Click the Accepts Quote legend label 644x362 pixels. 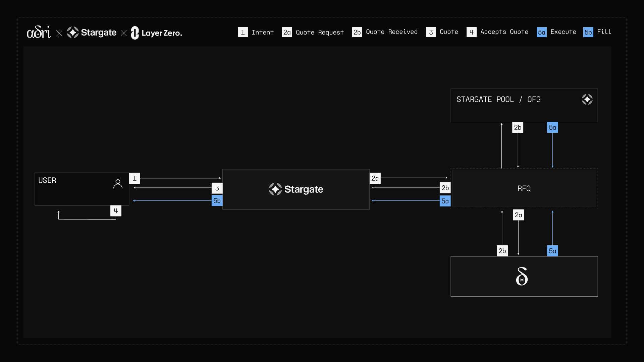pyautogui.click(x=504, y=32)
